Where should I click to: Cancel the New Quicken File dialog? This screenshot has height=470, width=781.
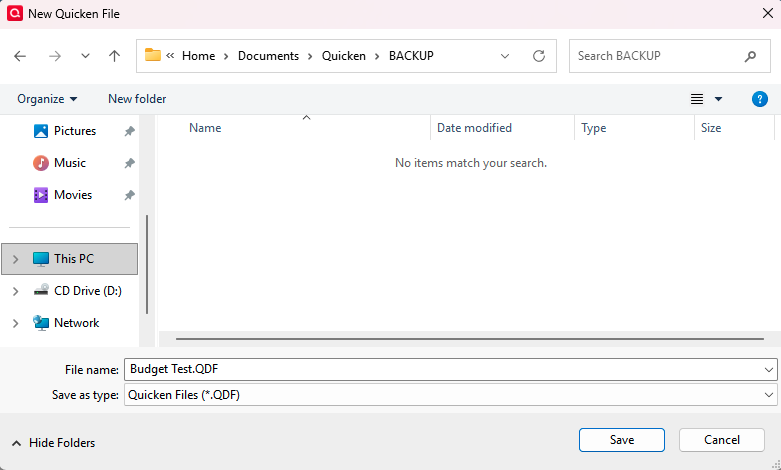coord(722,440)
